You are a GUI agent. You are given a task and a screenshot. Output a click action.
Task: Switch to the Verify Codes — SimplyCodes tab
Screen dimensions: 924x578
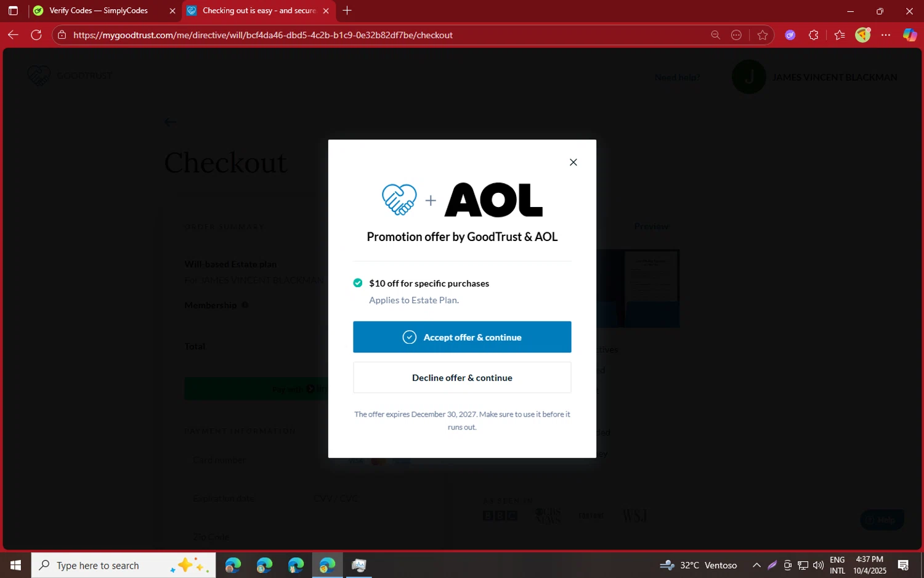click(x=98, y=10)
